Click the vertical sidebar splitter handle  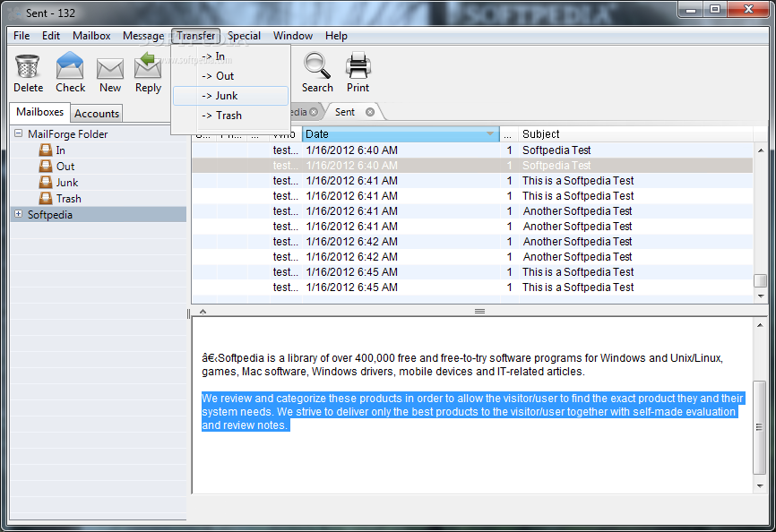pos(188,314)
